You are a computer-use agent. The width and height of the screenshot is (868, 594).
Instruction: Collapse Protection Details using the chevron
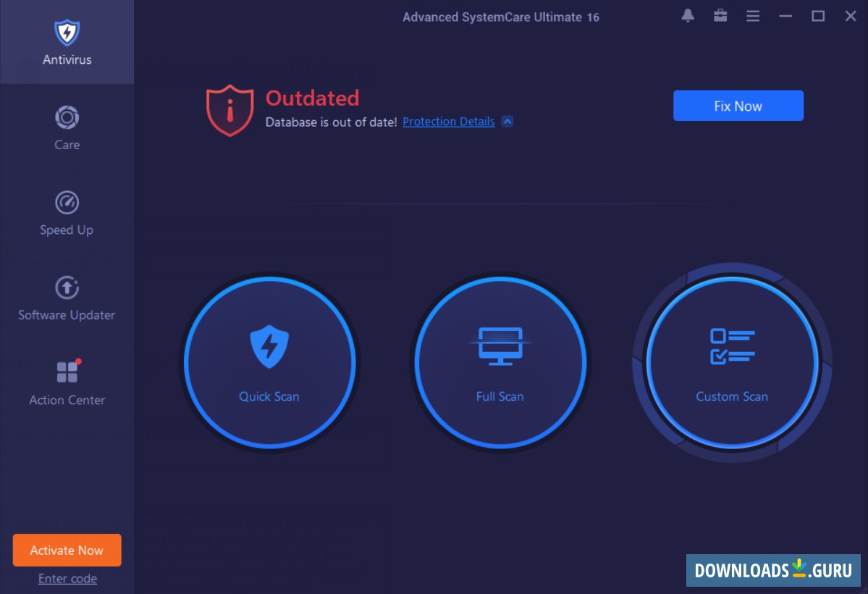508,121
